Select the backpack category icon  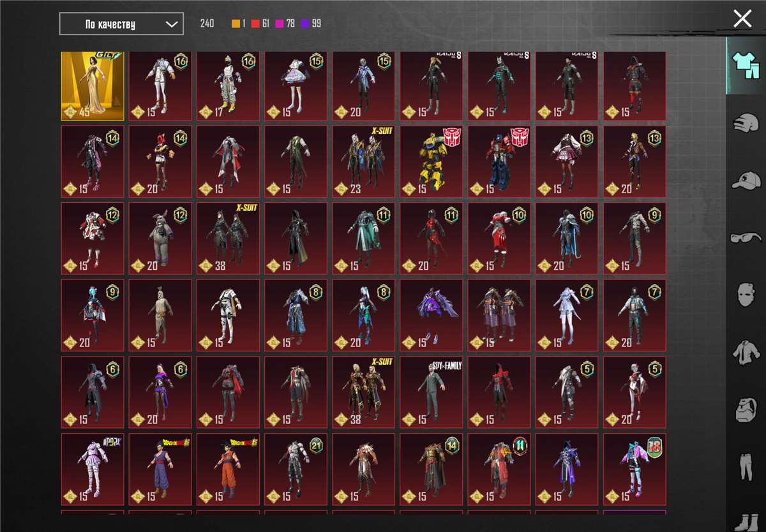pyautogui.click(x=744, y=409)
